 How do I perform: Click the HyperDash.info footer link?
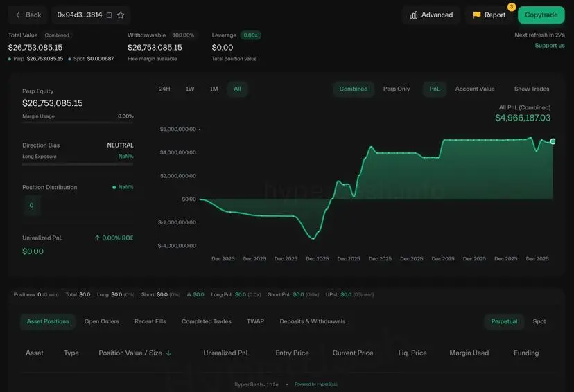256,384
